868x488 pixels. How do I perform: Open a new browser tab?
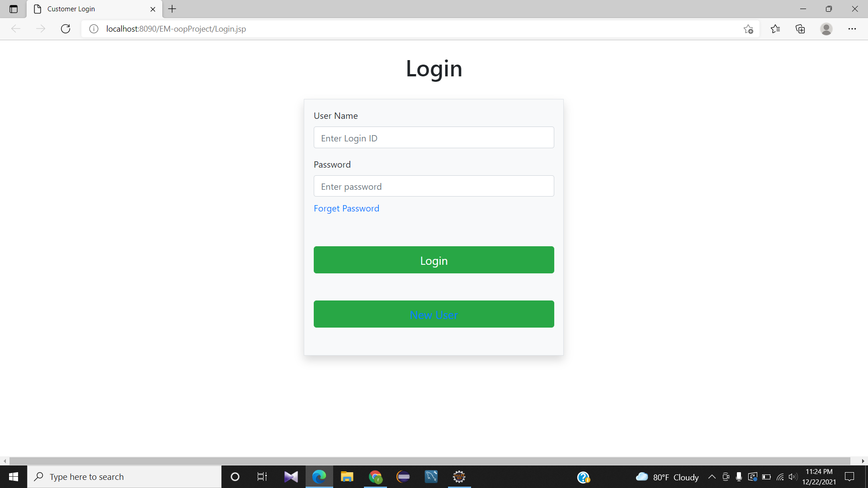[172, 9]
